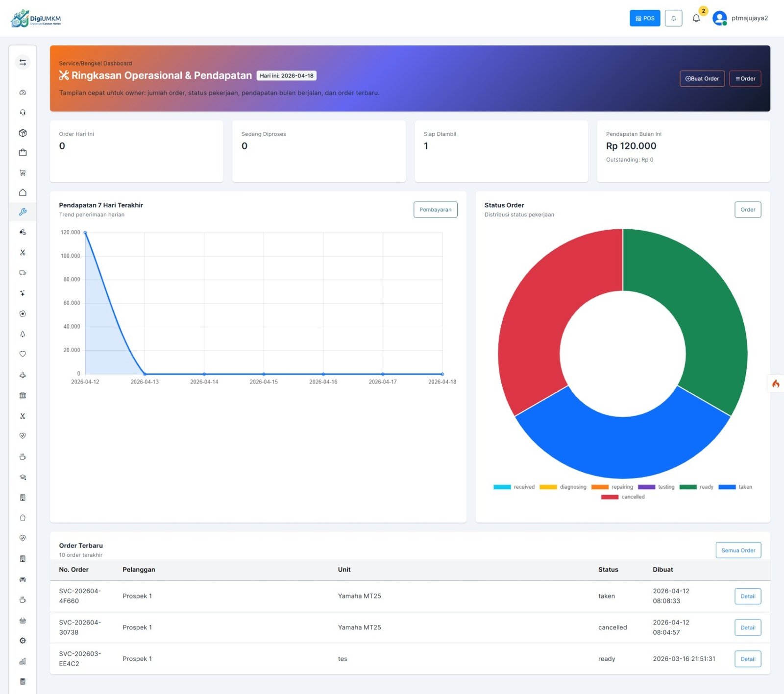Click the car icon in sidebar
Screen dimensions: 784x694
pyautogui.click(x=23, y=579)
